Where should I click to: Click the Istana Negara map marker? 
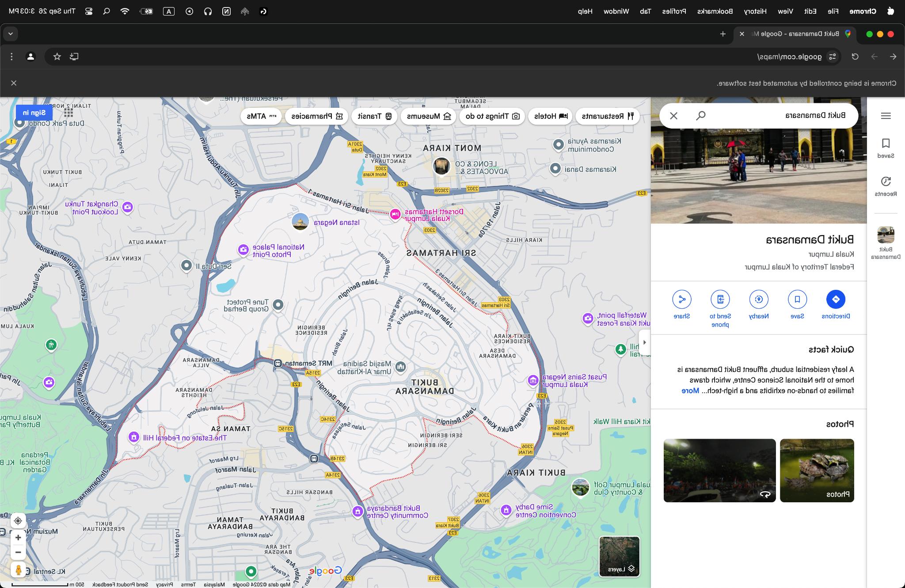pos(300,222)
